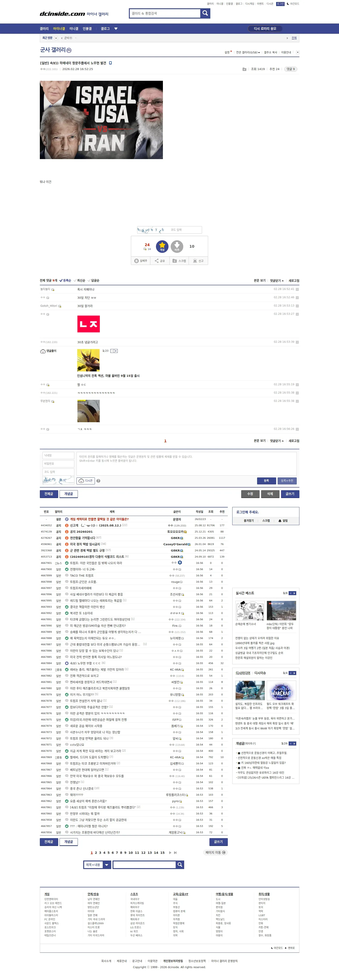Scrap the post with 스크랩 icon below votes

coord(179,261)
